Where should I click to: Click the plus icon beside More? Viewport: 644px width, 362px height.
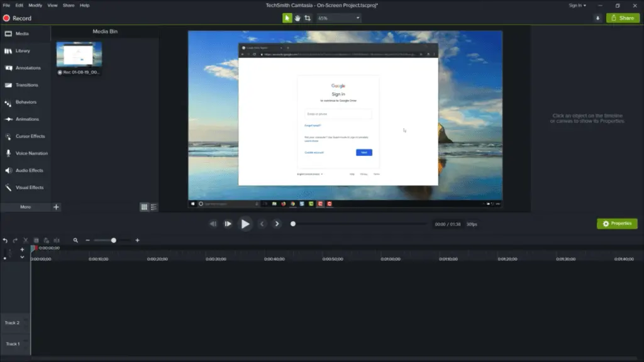(56, 207)
